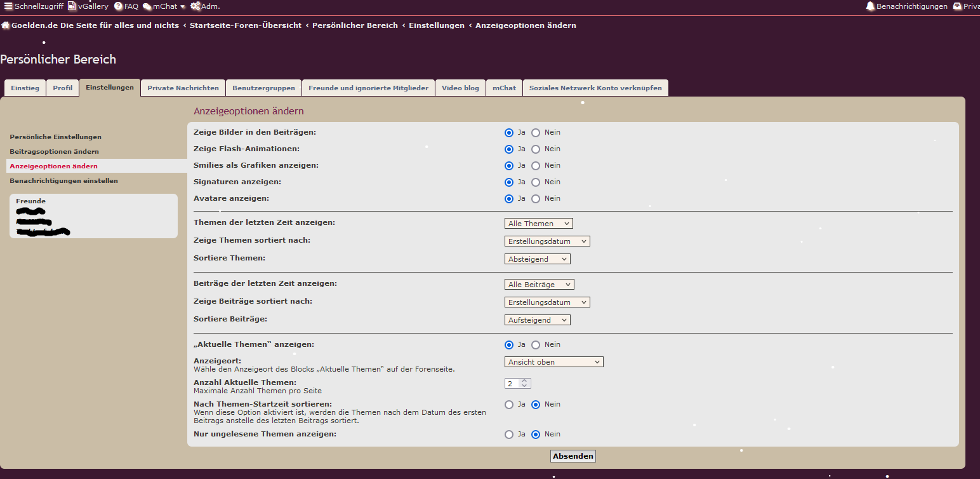Increase the Anzahl Aktuelle Themen stepper

coord(524,381)
